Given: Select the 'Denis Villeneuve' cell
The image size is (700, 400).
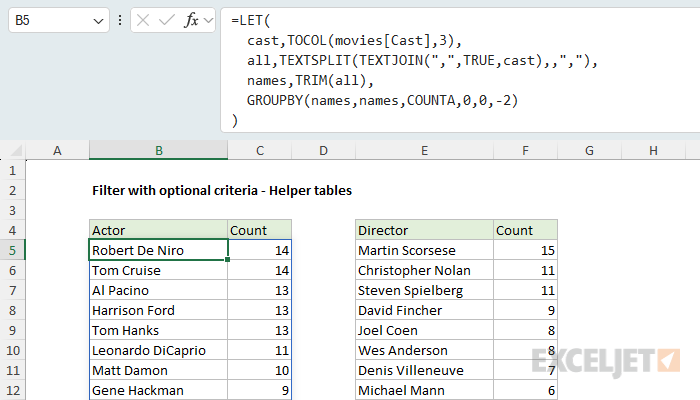Looking at the screenshot, I should tap(425, 370).
